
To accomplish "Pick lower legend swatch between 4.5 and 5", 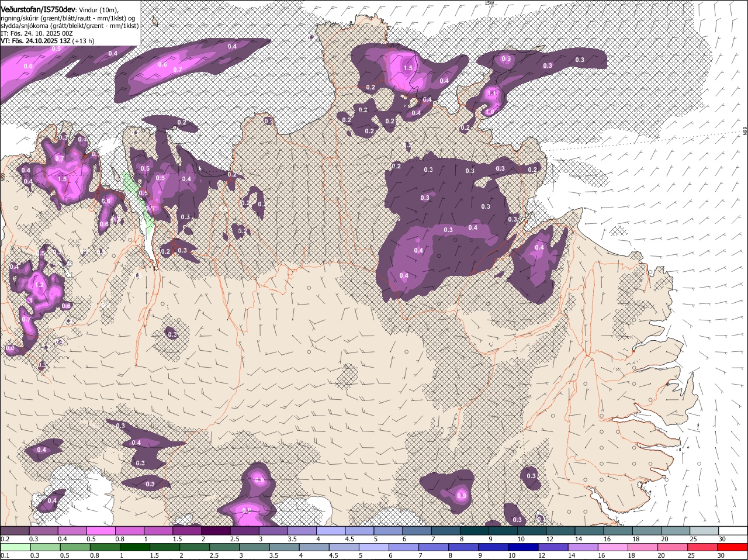I will tap(345, 547).
